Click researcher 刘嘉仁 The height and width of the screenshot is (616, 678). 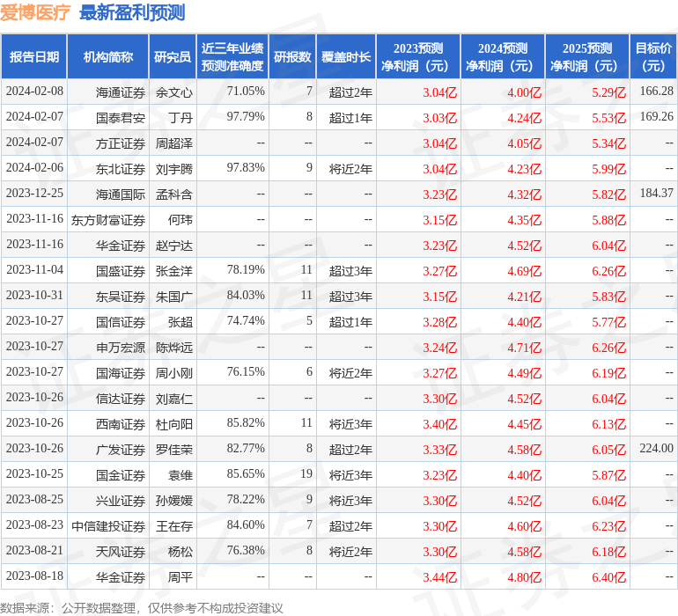coord(173,398)
